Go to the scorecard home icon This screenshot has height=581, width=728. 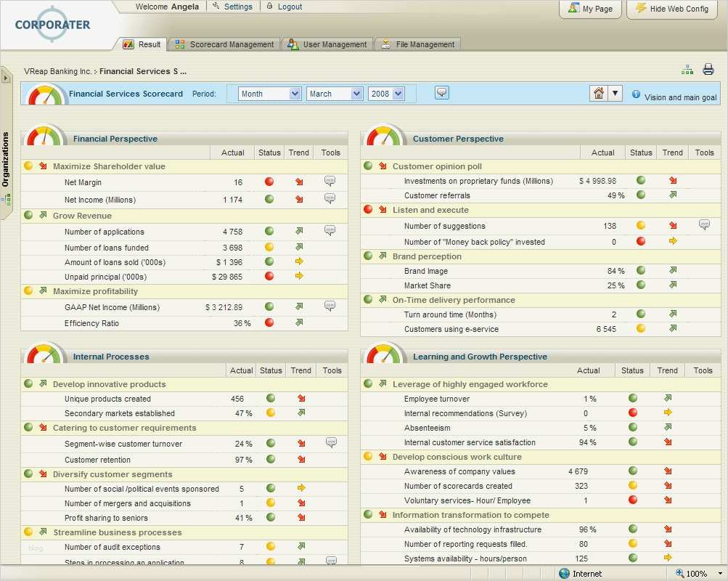[x=598, y=93]
